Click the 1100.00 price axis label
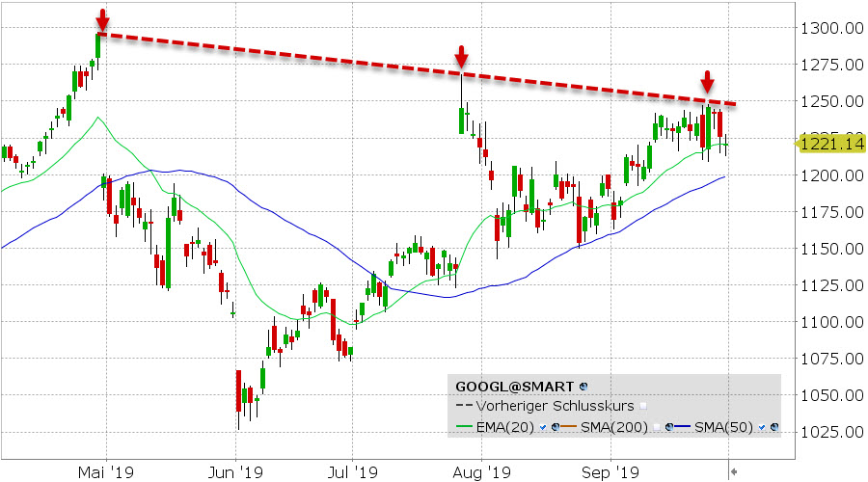The width and height of the screenshot is (868, 482). coord(832,322)
